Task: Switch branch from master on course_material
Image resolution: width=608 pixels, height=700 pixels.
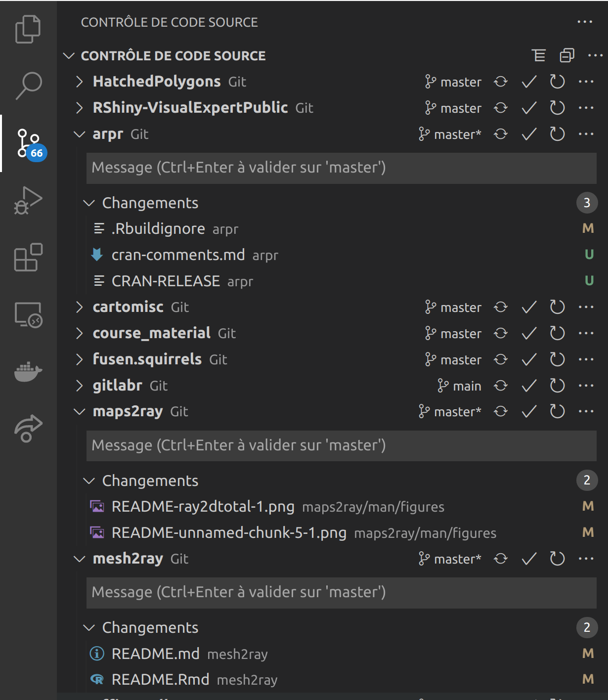Action: 453,333
